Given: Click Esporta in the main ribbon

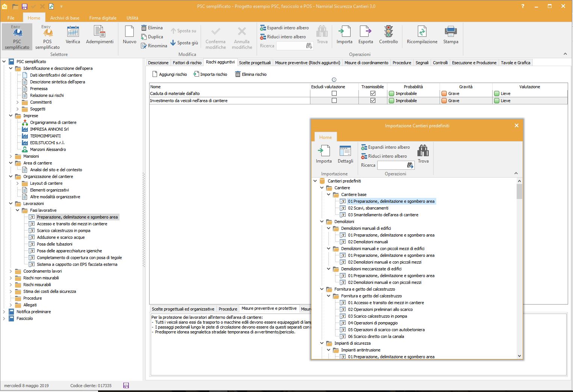Looking at the screenshot, I should 366,35.
